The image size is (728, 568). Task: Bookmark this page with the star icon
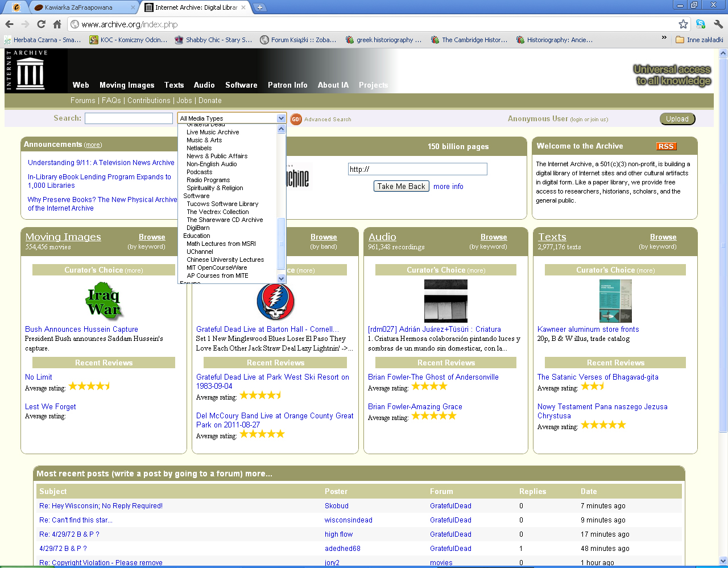pos(683,24)
